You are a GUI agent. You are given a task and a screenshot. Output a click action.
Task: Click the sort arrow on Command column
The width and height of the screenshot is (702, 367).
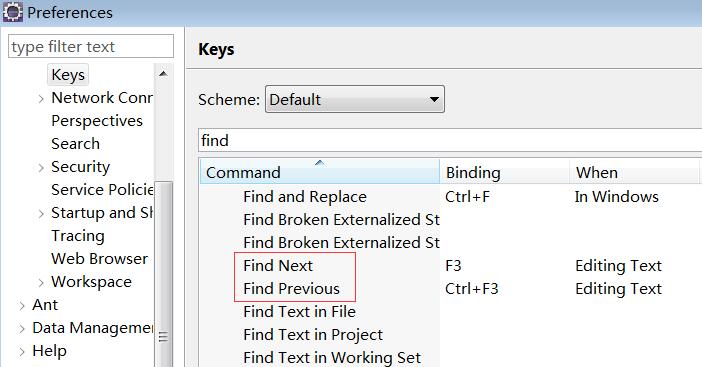point(319,163)
